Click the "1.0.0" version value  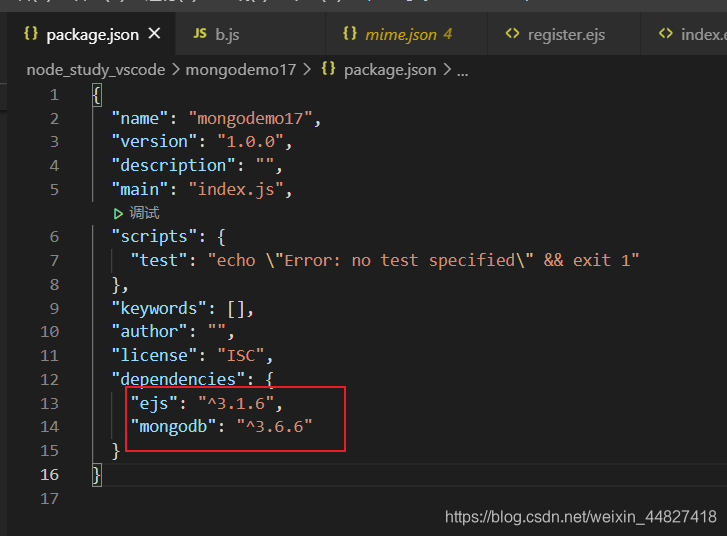coord(251,141)
